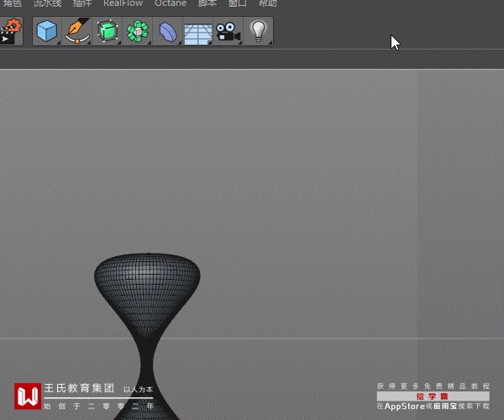504x420 pixels.
Task: Open the 帮助 menu
Action: point(267,3)
